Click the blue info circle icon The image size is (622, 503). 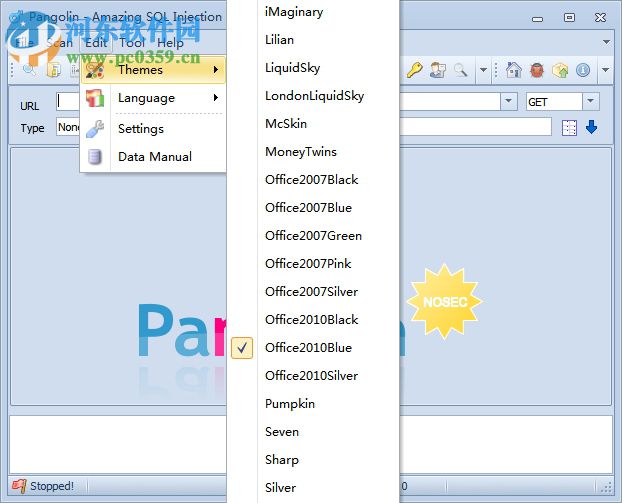(x=583, y=70)
